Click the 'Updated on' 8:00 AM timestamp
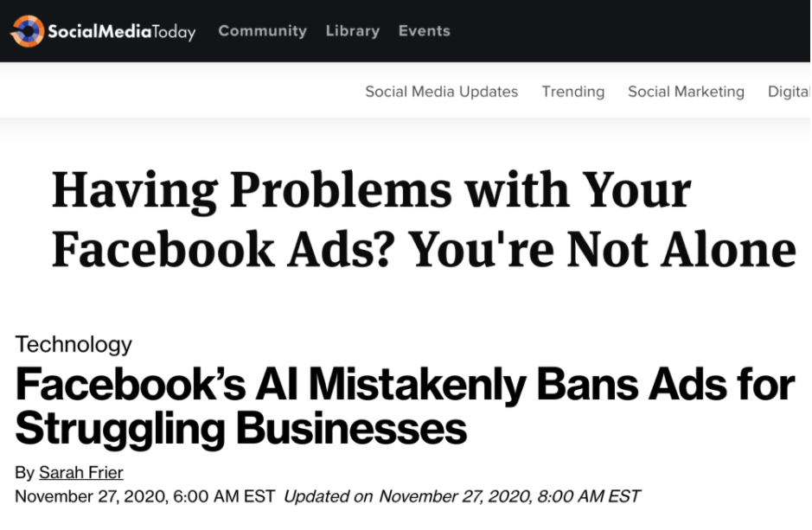 pos(462,496)
